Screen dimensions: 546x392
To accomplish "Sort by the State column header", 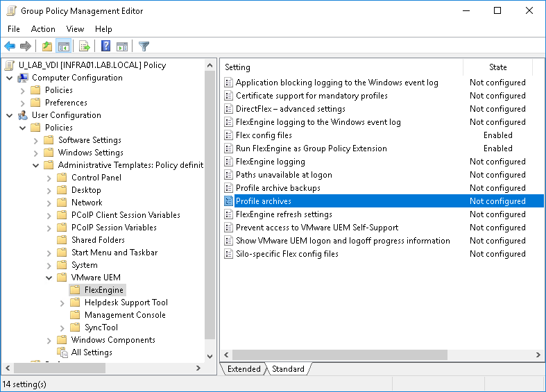I will coord(497,67).
